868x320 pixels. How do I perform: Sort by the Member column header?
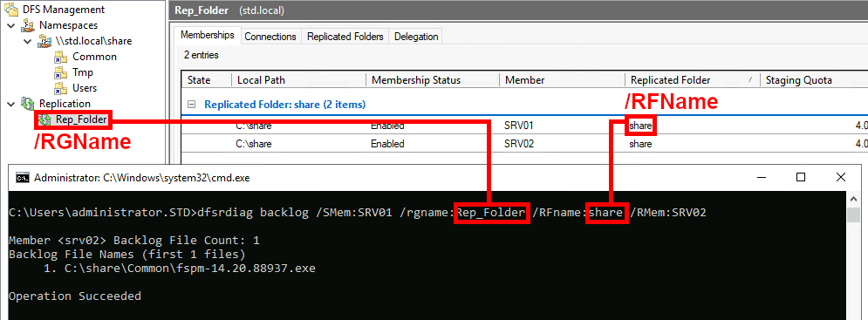pyautogui.click(x=562, y=80)
